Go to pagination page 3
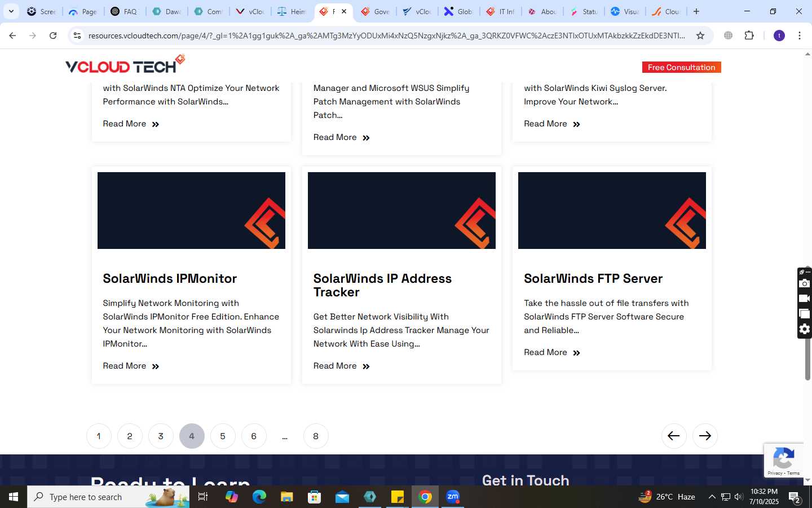Screen dimensions: 812x508 [161, 436]
